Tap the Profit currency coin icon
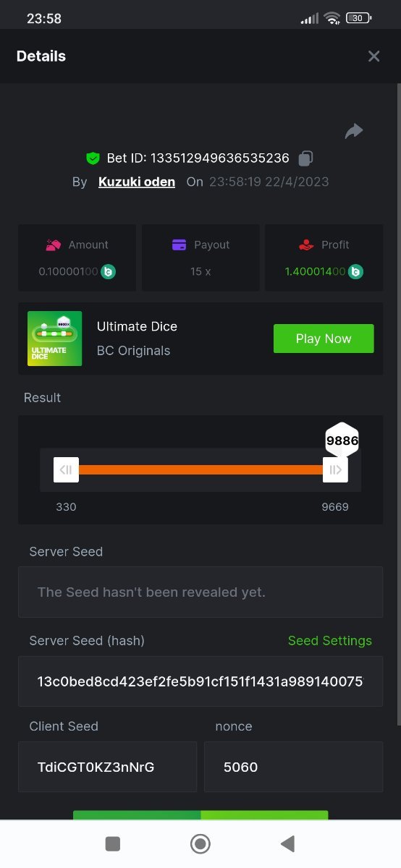 point(356,272)
